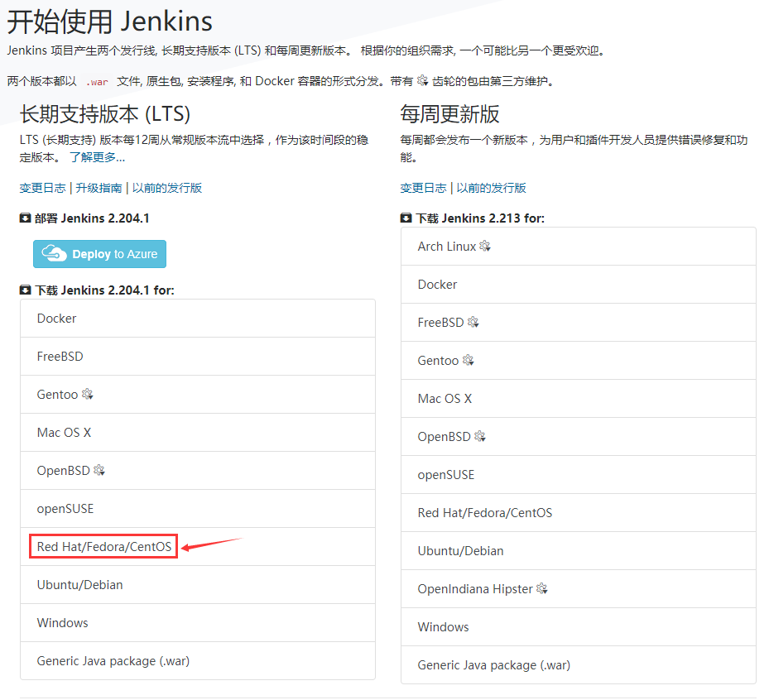Click gear icon next to LTS Gentoo
This screenshot has height=700, width=769.
(87, 394)
